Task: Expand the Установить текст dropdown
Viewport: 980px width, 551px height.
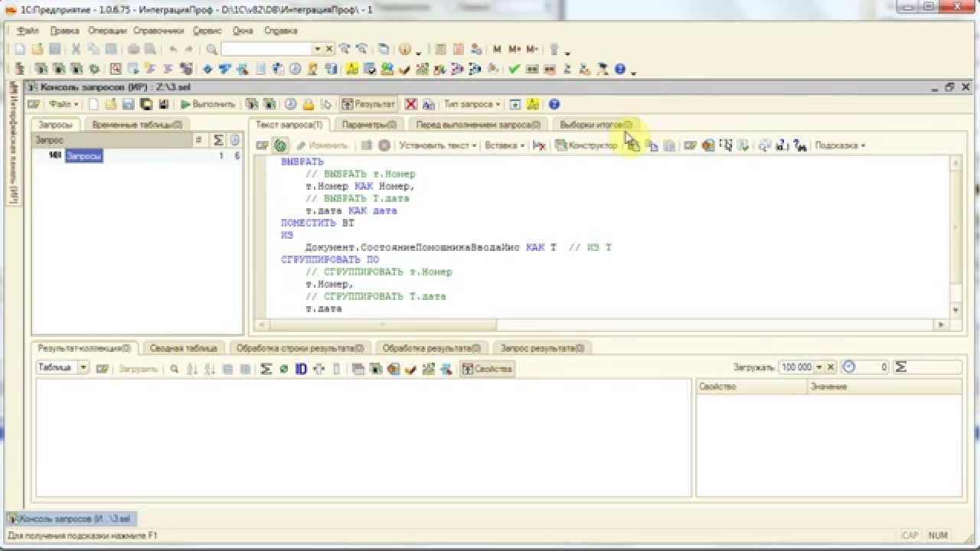Action: 437,145
